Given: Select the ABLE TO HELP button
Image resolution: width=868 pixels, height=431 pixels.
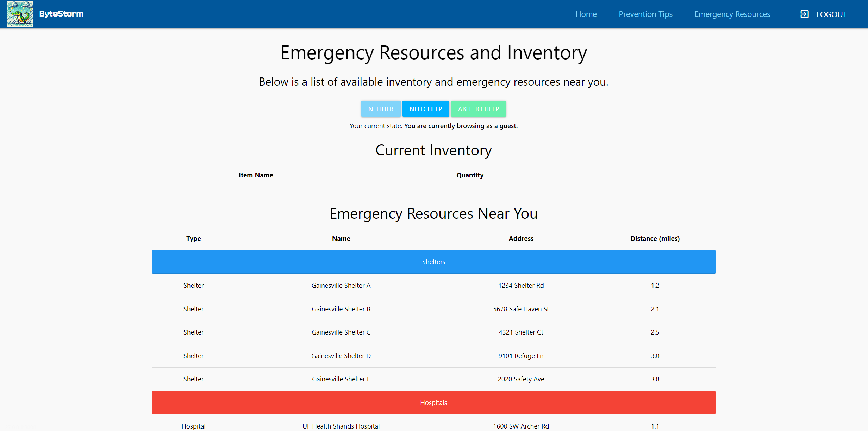Looking at the screenshot, I should 478,109.
